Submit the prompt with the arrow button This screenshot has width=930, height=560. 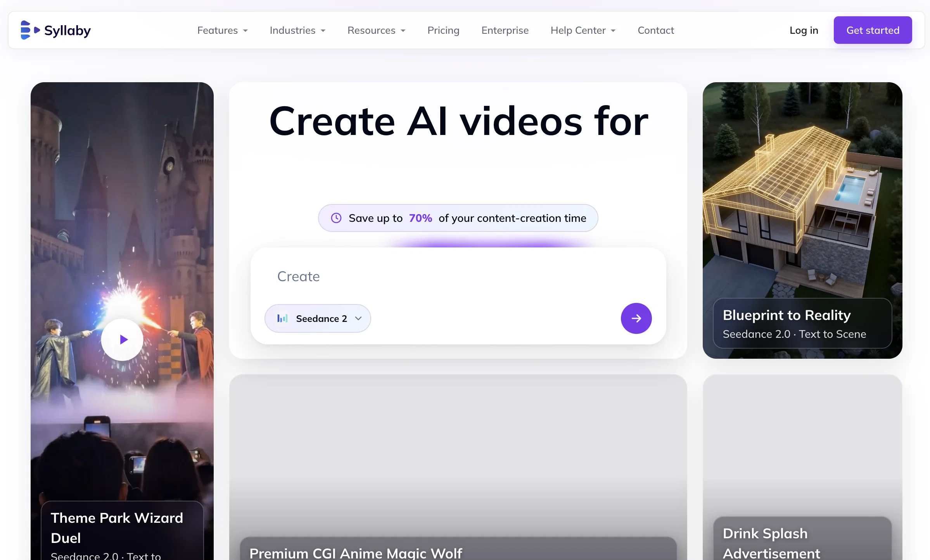tap(636, 318)
